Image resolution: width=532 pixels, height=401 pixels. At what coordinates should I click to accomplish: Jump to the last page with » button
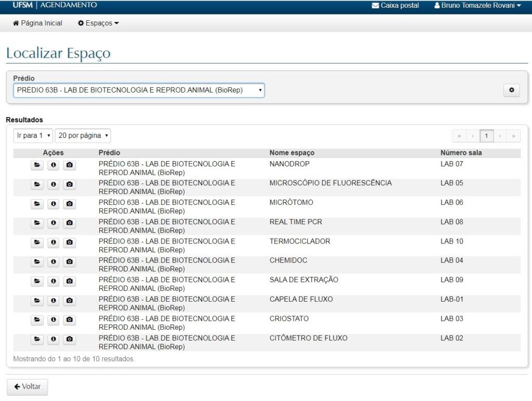(x=513, y=136)
